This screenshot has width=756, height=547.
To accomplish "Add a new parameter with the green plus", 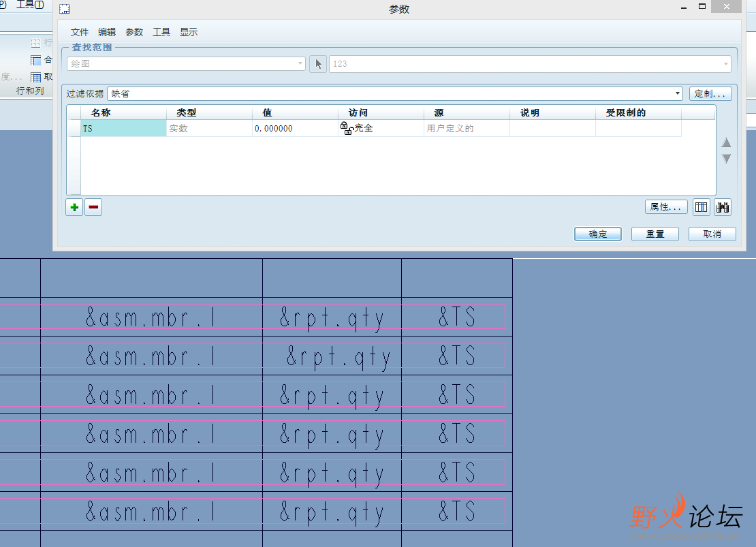I will tap(74, 207).
